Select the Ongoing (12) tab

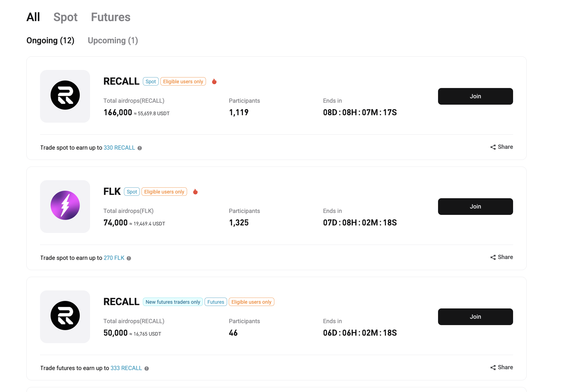click(x=50, y=41)
